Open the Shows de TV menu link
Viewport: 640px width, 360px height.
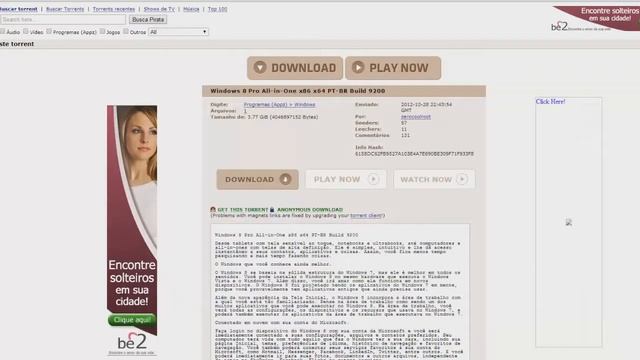point(159,9)
